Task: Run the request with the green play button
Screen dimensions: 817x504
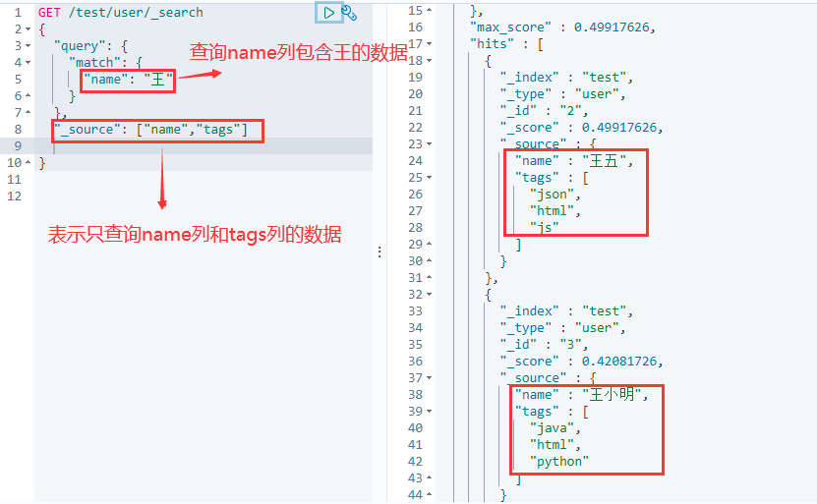Action: pos(328,13)
